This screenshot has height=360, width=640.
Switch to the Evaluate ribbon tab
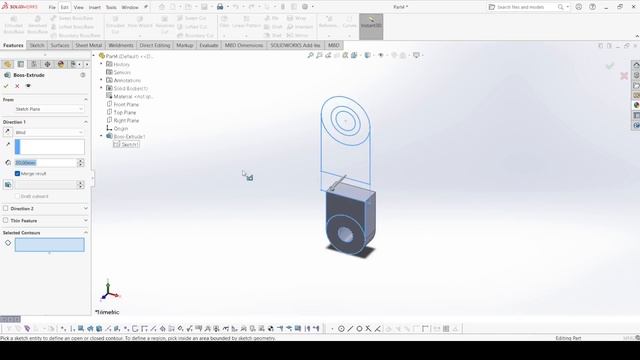209,45
